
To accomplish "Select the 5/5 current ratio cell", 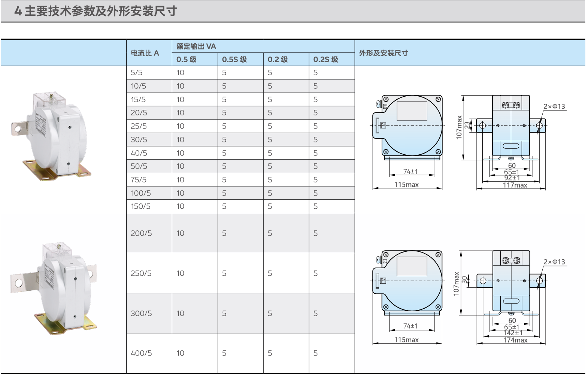I will click(x=137, y=73).
